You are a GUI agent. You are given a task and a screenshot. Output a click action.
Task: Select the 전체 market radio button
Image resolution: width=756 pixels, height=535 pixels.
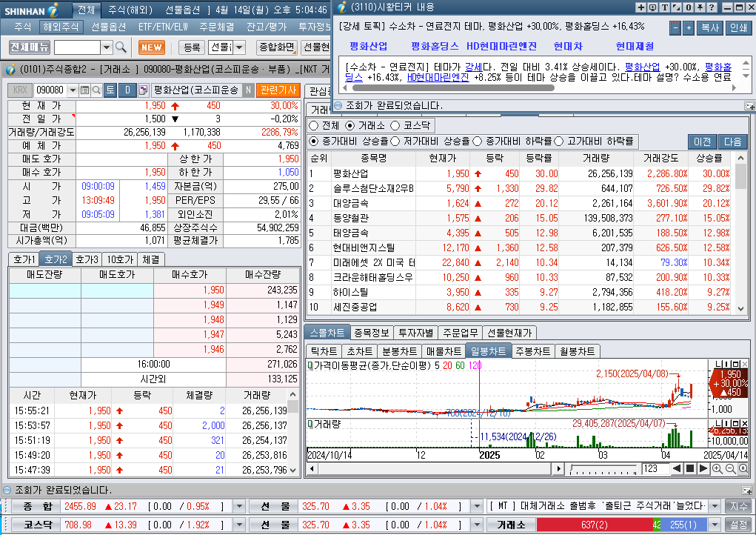click(314, 125)
